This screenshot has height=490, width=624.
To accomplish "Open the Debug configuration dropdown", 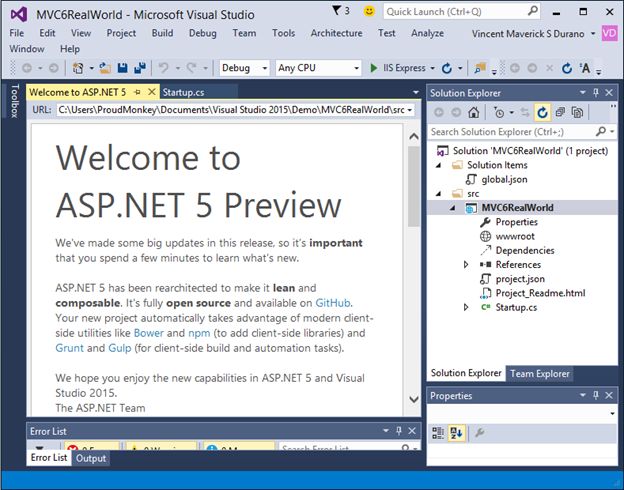I will click(x=244, y=68).
